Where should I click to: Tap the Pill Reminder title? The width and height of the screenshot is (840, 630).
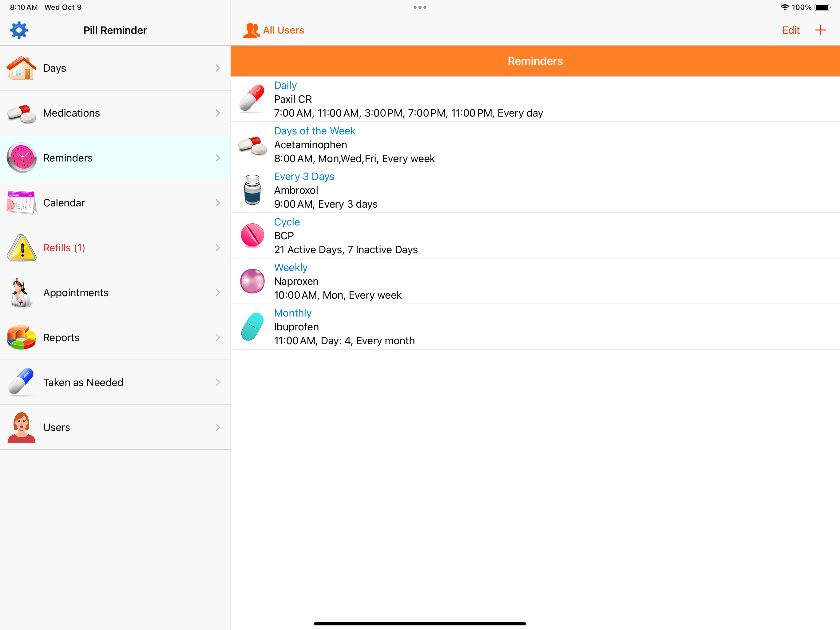point(115,30)
